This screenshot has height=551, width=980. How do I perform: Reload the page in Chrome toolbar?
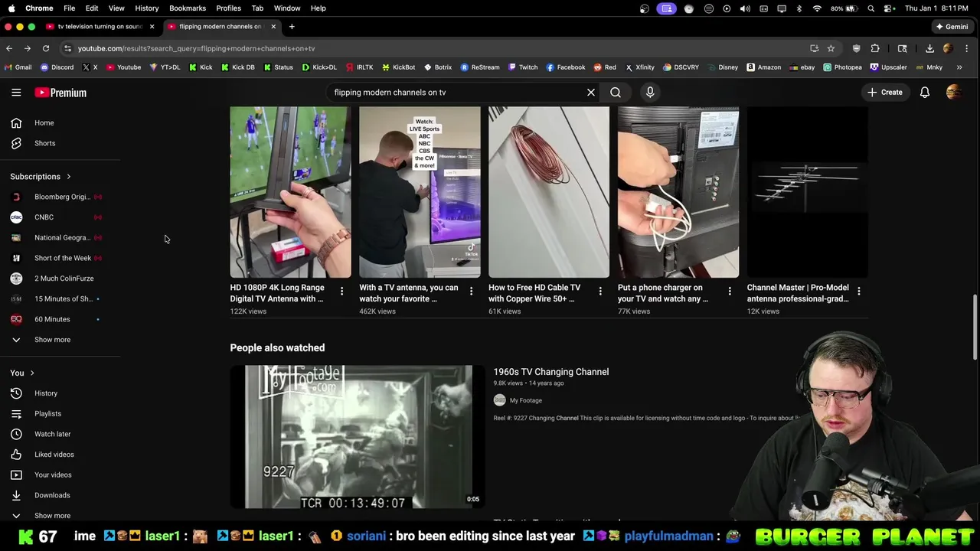point(46,48)
